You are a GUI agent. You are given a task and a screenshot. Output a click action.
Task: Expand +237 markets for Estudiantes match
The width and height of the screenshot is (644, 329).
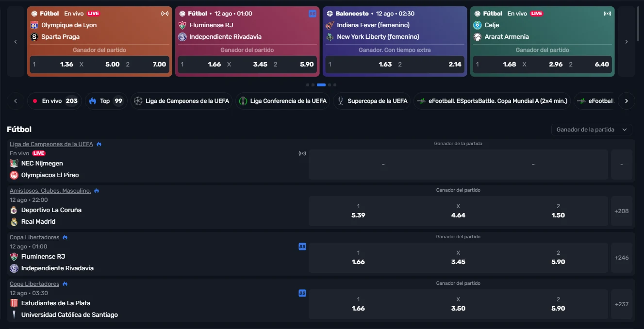point(622,304)
